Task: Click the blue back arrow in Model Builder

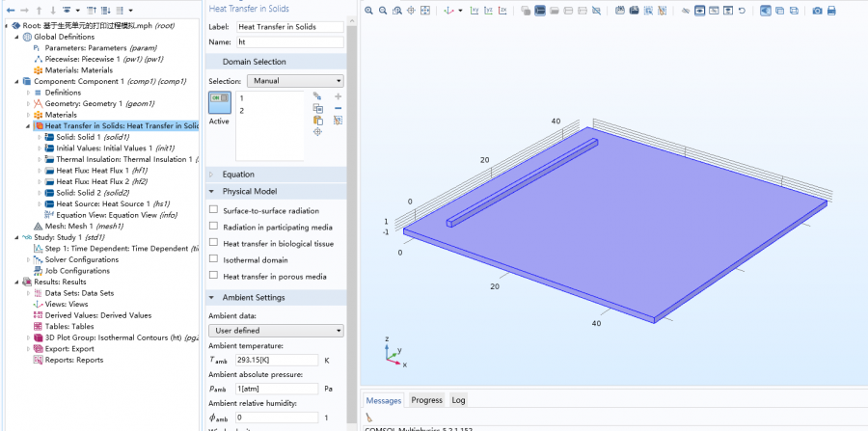Action: (11, 11)
